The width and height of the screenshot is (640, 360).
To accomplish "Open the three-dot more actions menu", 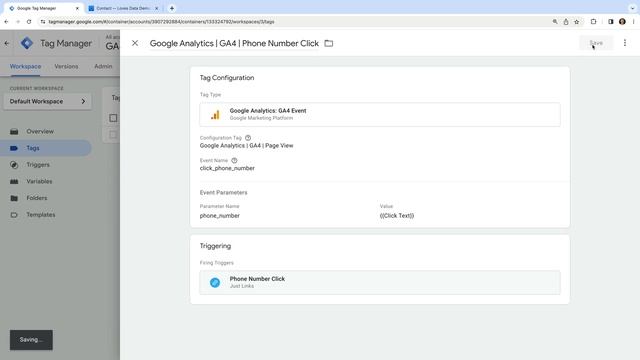I will [624, 42].
